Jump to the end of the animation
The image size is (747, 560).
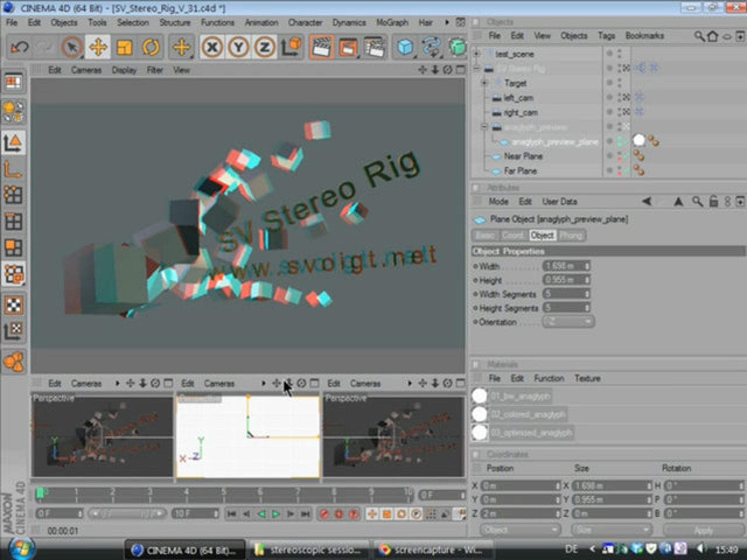305,514
